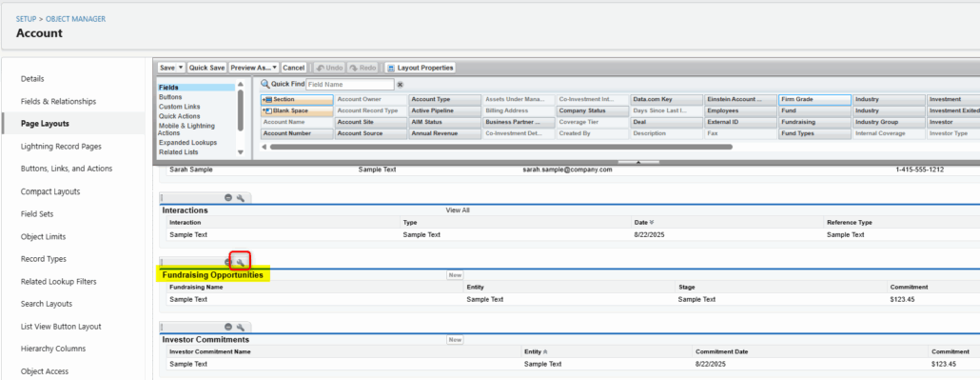
Task: Remove Fundraising Opportunities list via minus icon
Action: click(228, 262)
